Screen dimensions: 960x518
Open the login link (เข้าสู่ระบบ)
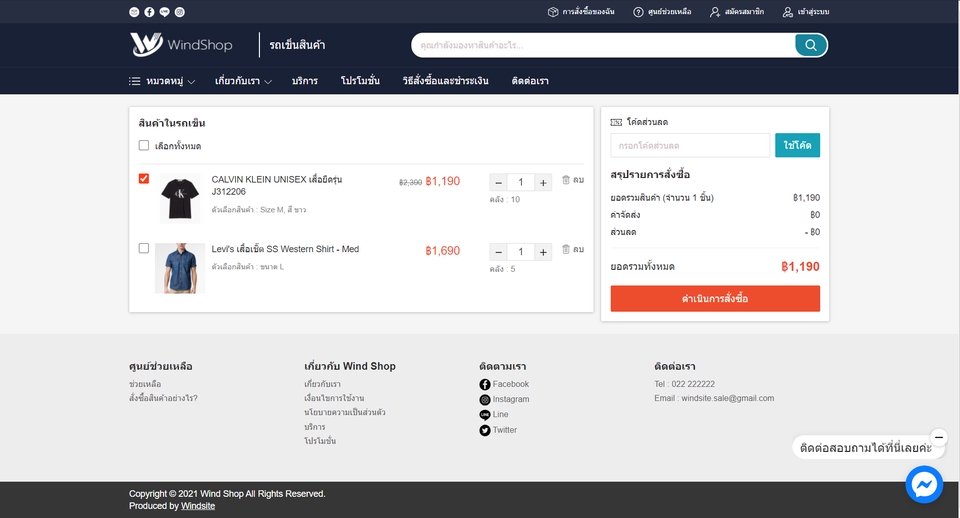point(806,12)
